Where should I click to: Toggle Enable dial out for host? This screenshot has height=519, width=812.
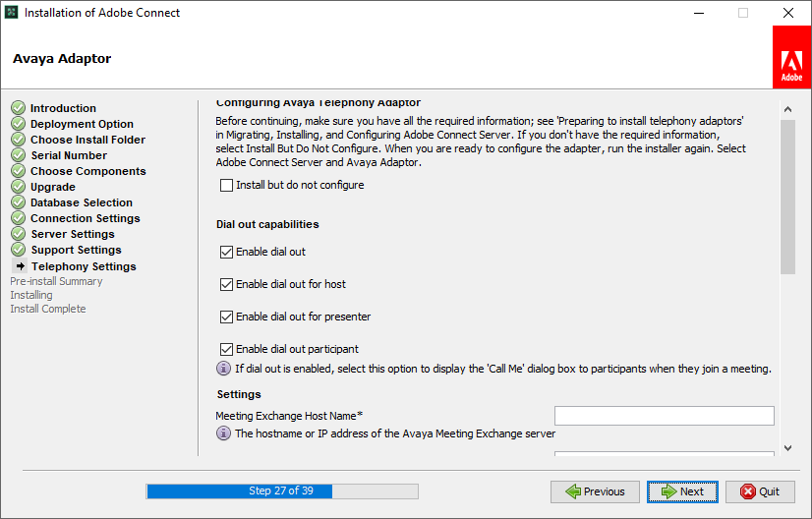point(226,284)
